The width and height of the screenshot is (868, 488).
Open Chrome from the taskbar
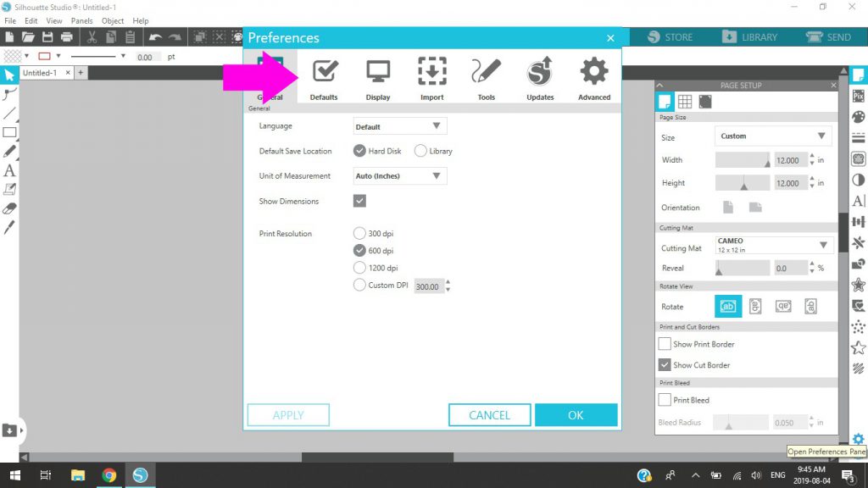coord(109,475)
